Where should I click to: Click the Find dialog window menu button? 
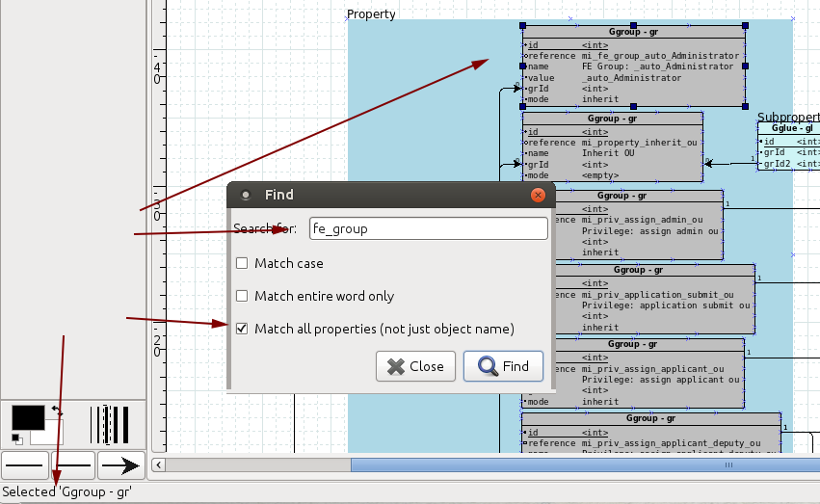pyautogui.click(x=246, y=195)
